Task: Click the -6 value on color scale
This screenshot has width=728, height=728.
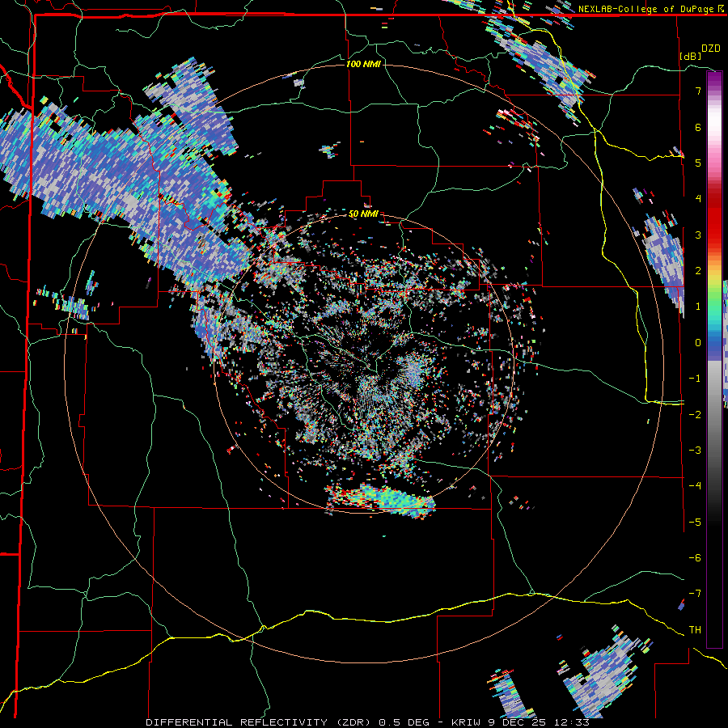Action: (x=695, y=558)
